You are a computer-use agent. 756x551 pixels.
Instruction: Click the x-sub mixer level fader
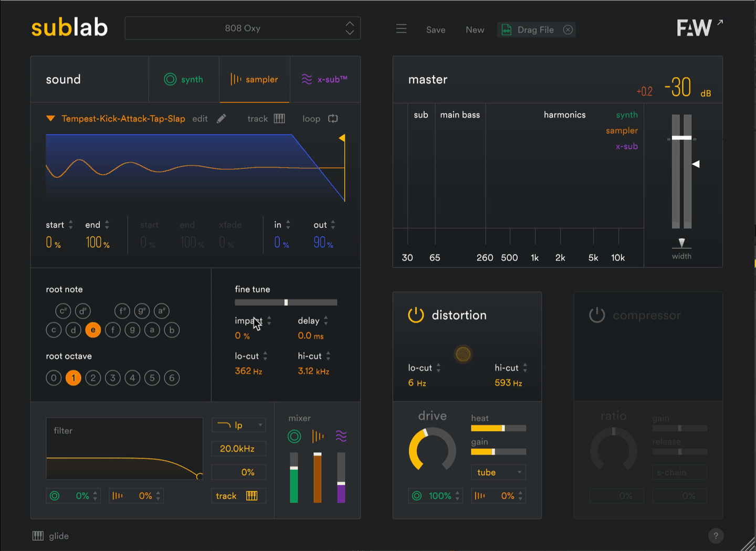click(341, 478)
